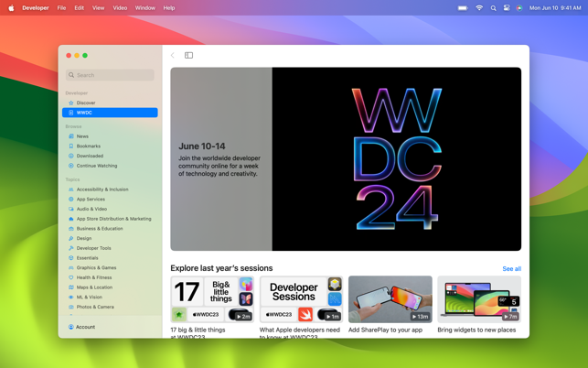
Task: Open the Video menu
Action: (x=120, y=8)
